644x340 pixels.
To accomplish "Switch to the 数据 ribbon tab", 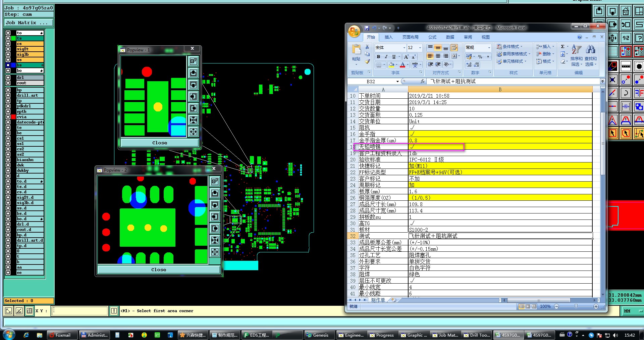I will click(x=450, y=37).
